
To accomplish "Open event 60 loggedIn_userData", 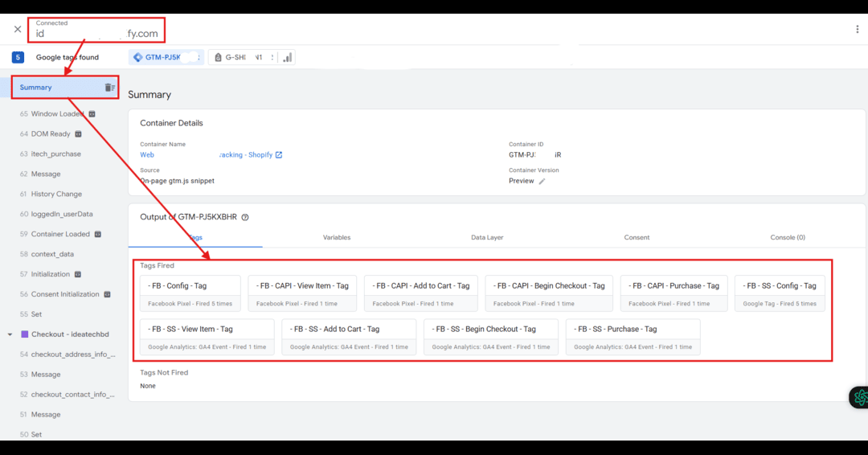I will pyautogui.click(x=56, y=214).
